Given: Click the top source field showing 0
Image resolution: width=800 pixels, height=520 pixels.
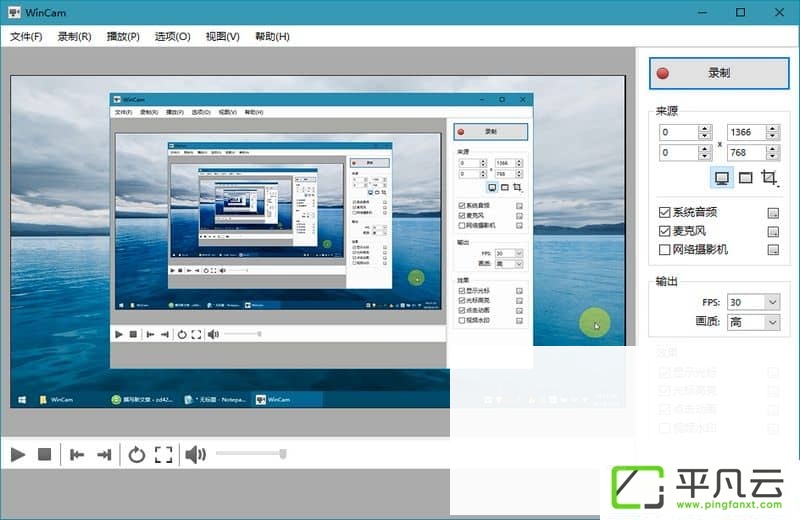Looking at the screenshot, I should [679, 132].
